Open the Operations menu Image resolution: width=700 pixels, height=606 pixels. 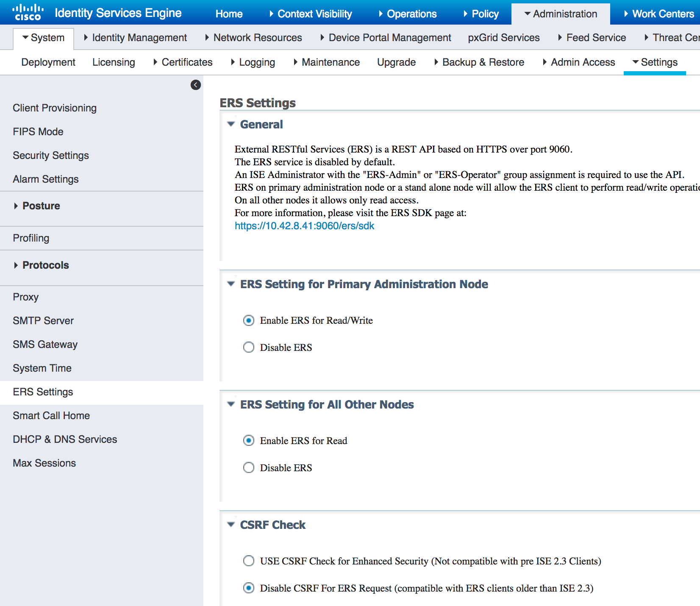[408, 14]
